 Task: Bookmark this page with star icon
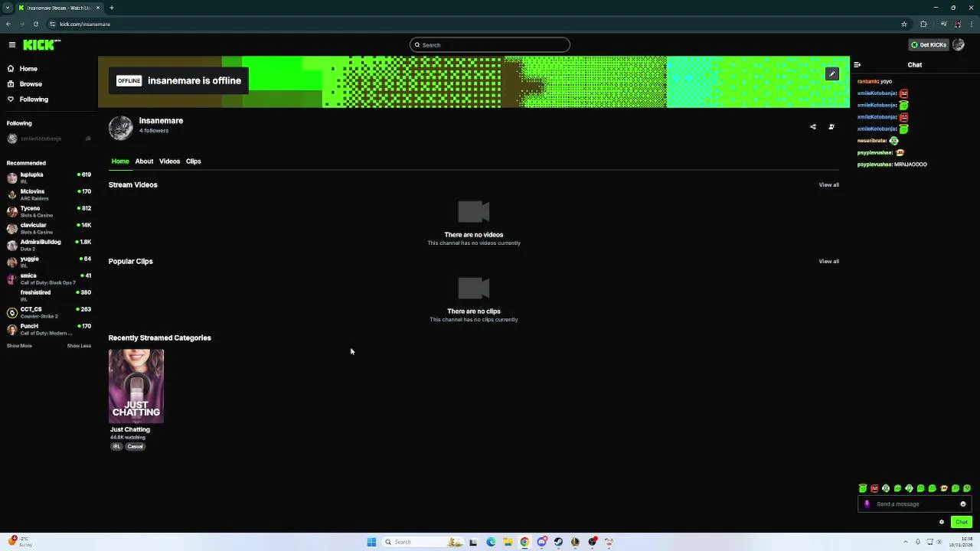click(x=904, y=24)
